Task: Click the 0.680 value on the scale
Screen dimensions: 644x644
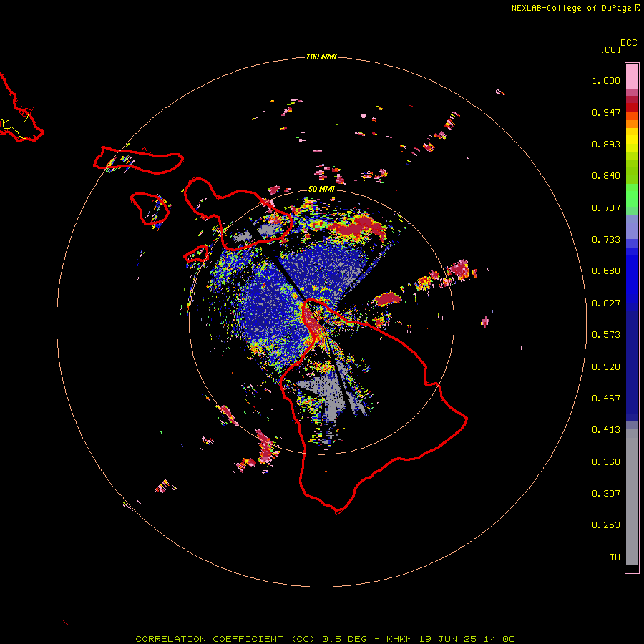Action: point(606,271)
